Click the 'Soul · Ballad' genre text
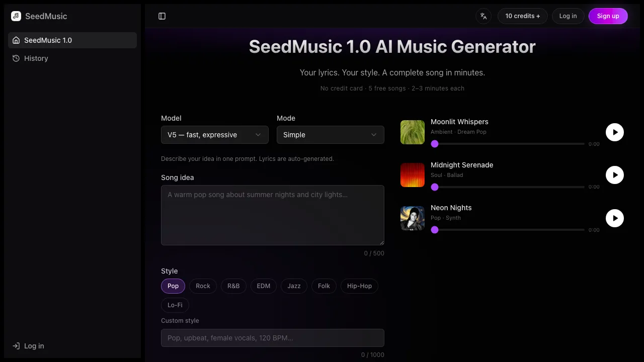 (447, 175)
